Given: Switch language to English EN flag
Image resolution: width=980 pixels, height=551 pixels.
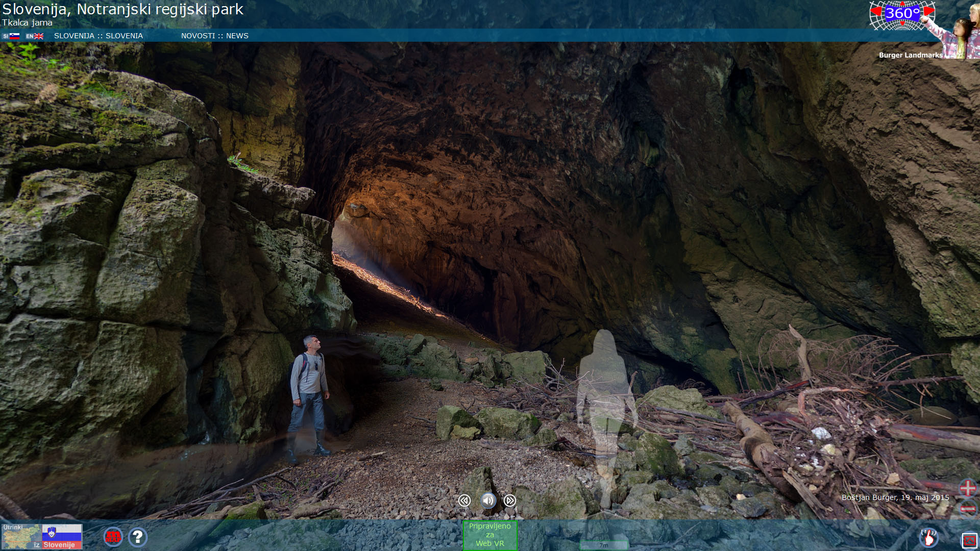Looking at the screenshot, I should 35,36.
